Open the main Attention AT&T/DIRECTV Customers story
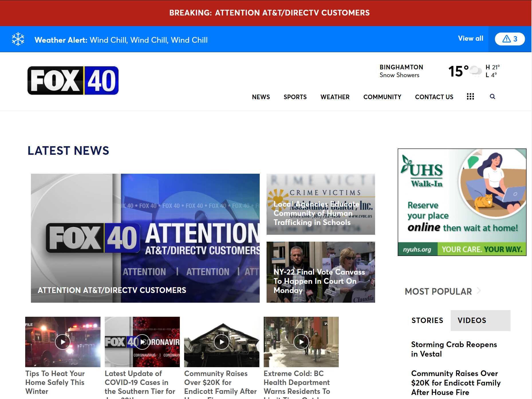The image size is (532, 399). [145, 238]
